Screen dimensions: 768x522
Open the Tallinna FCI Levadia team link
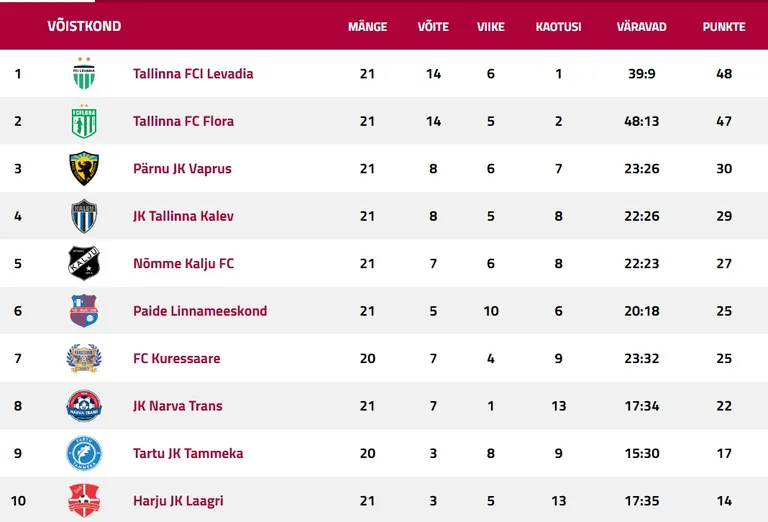click(x=193, y=73)
